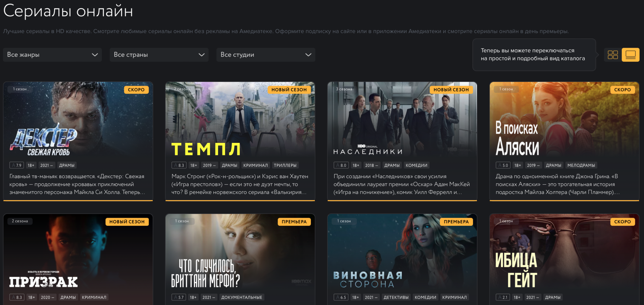Switch to simple grid catalog view
This screenshot has height=305, width=644.
click(x=613, y=55)
